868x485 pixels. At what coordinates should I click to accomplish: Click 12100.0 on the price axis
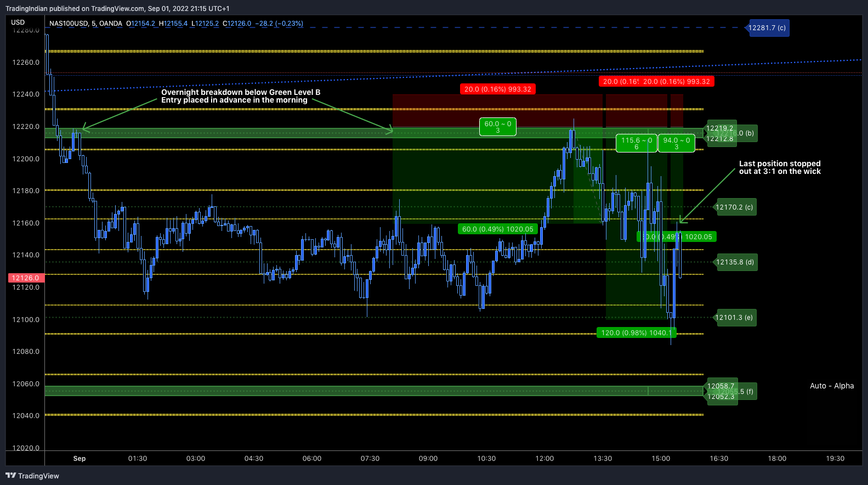click(x=26, y=320)
